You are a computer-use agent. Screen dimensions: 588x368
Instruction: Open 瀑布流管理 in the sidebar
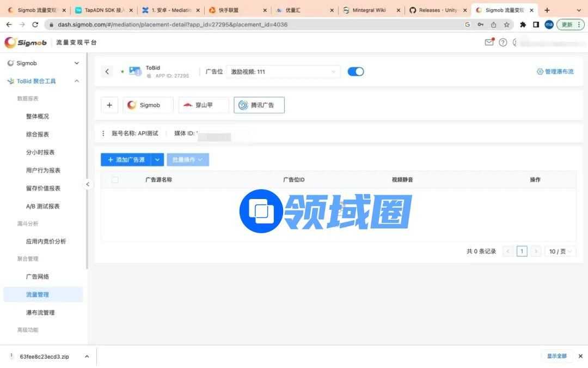[40, 312]
